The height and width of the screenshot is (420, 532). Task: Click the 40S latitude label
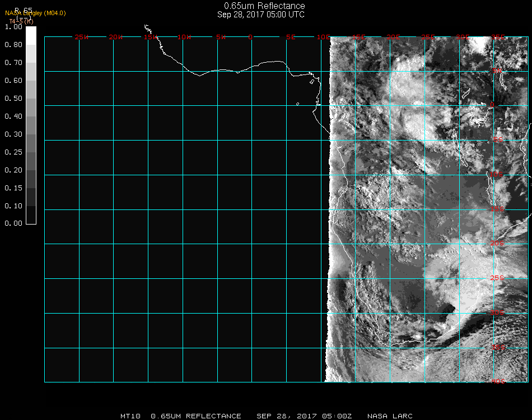(x=498, y=381)
